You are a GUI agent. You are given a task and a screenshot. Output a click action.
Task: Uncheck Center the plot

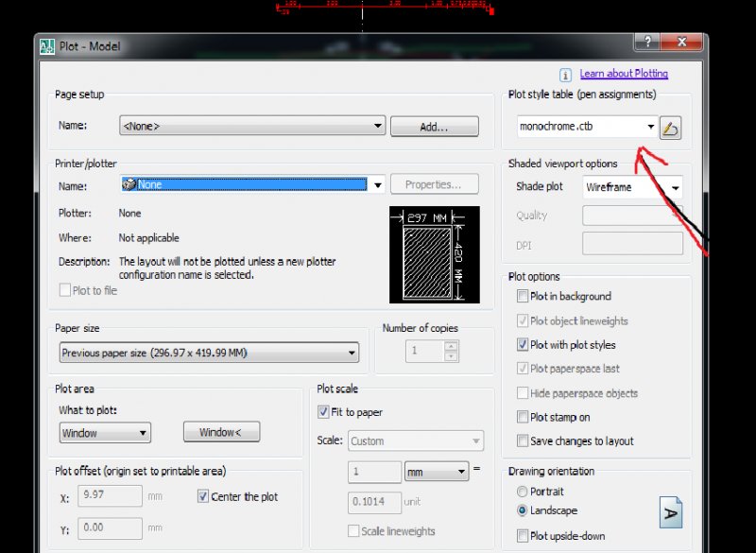(203, 496)
